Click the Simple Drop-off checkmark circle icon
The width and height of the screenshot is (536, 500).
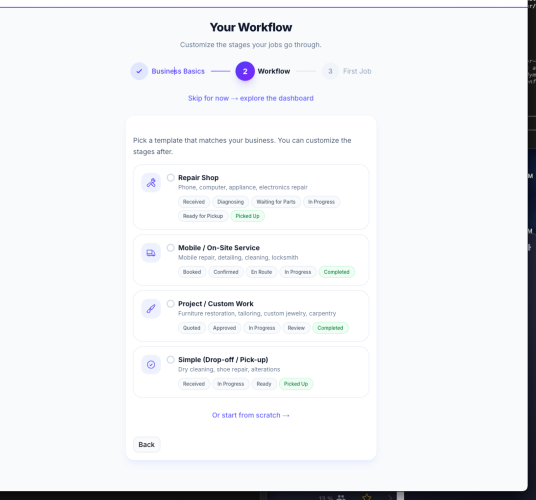(151, 365)
